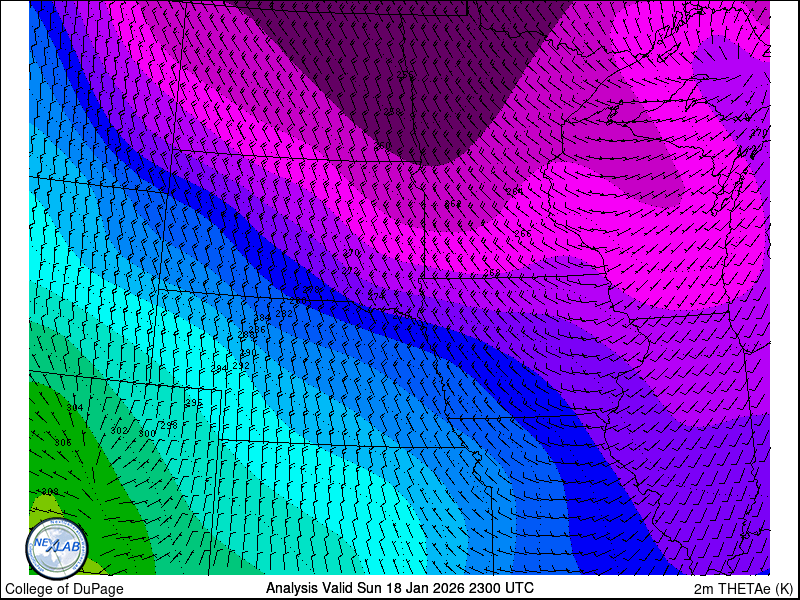
Task: Click the 260 contour label
Action: click(x=383, y=145)
